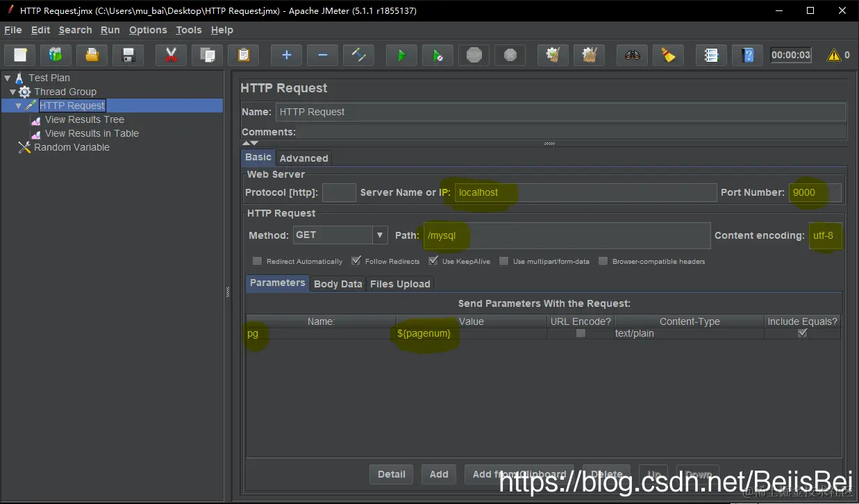Open the File menu
Viewport: 859px width, 504px height.
point(13,30)
